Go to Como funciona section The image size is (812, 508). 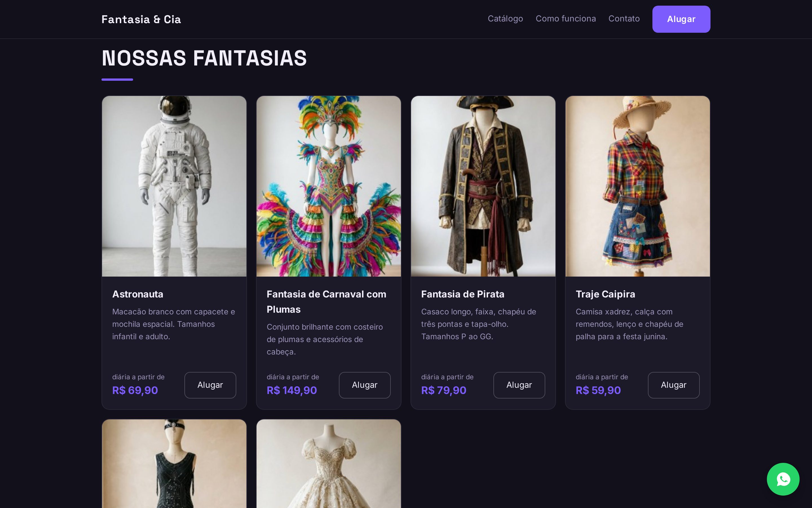(566, 18)
